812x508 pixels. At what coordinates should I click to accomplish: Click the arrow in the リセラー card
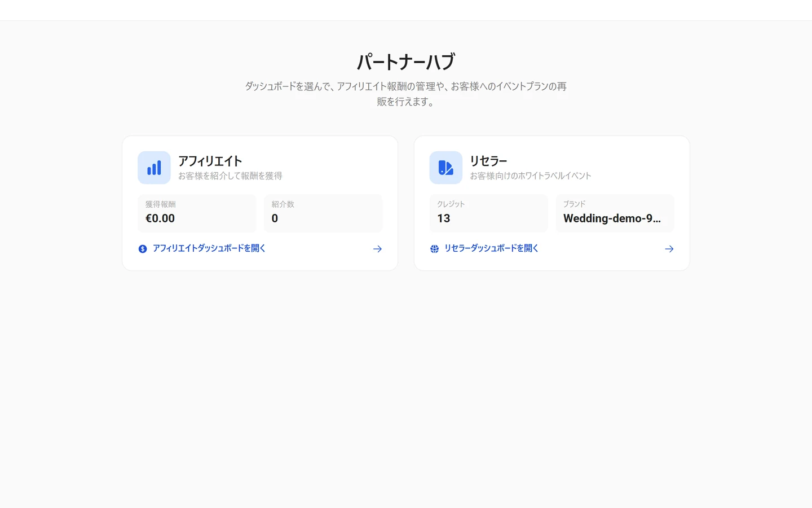pos(669,249)
